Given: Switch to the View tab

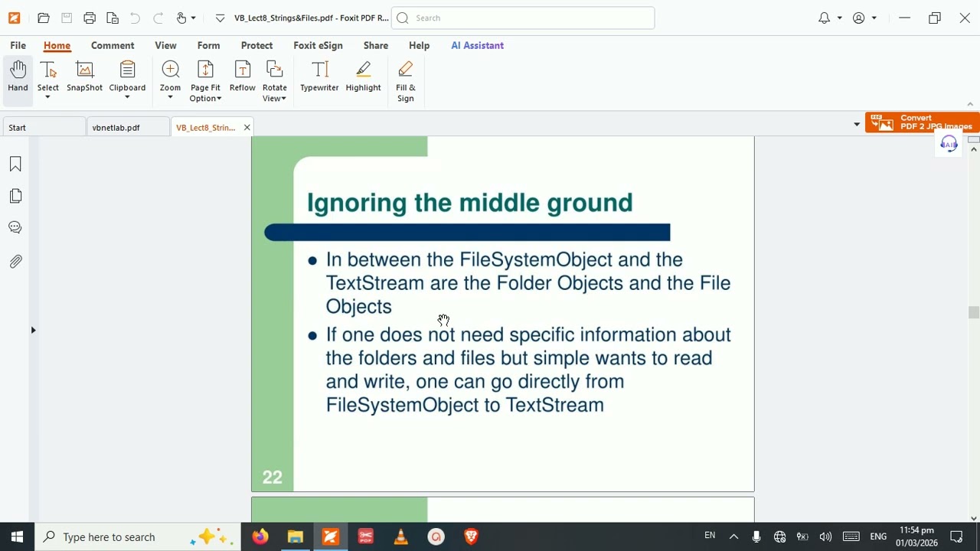Looking at the screenshot, I should (165, 45).
